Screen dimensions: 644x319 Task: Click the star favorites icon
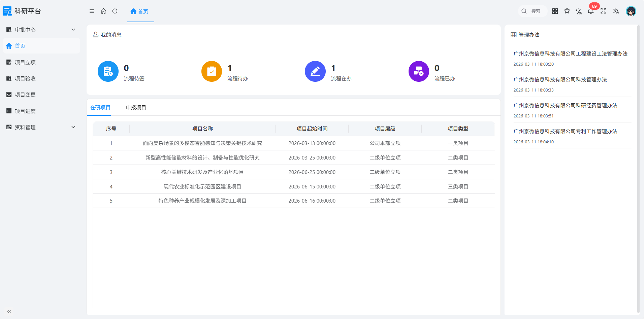(x=567, y=11)
